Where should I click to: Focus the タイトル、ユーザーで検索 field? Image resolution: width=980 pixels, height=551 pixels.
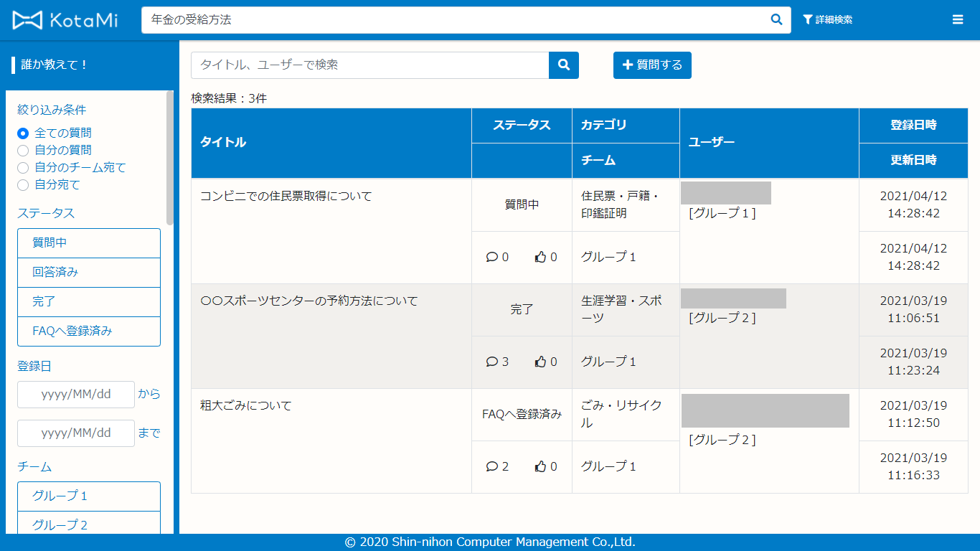[370, 65]
